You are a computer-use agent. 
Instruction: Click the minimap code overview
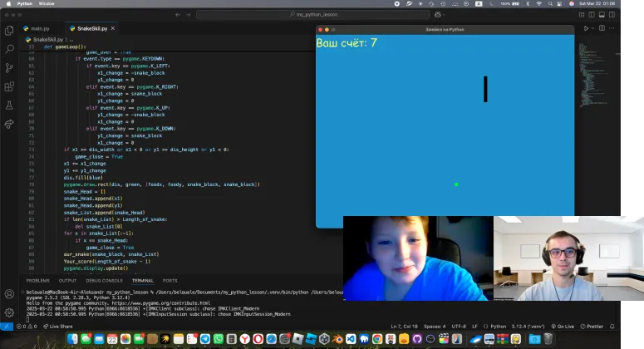point(593,74)
